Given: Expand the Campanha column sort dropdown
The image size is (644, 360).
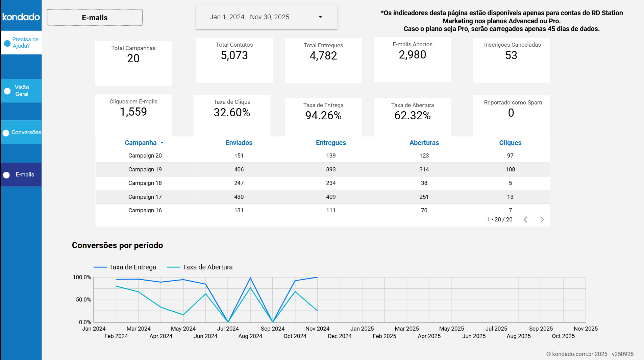Looking at the screenshot, I should pos(162,143).
